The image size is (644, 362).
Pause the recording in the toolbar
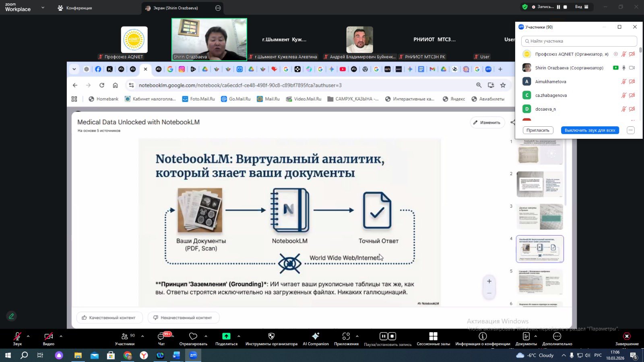(x=383, y=336)
